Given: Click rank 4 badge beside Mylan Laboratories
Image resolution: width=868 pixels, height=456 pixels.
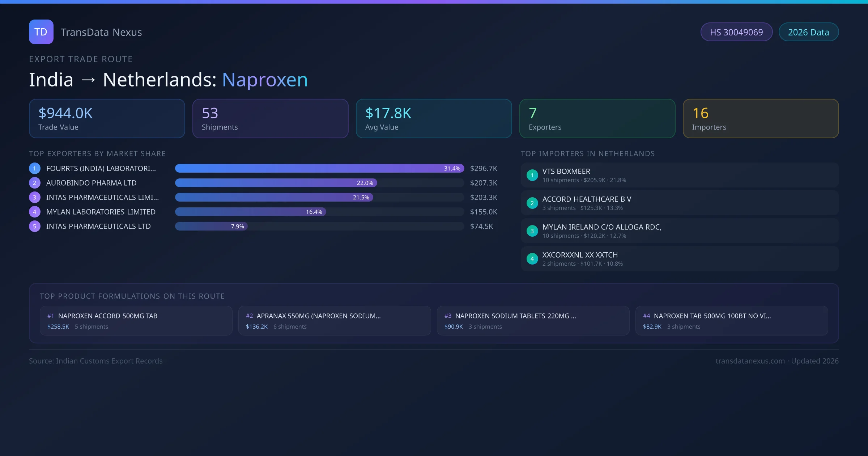Looking at the screenshot, I should (34, 212).
